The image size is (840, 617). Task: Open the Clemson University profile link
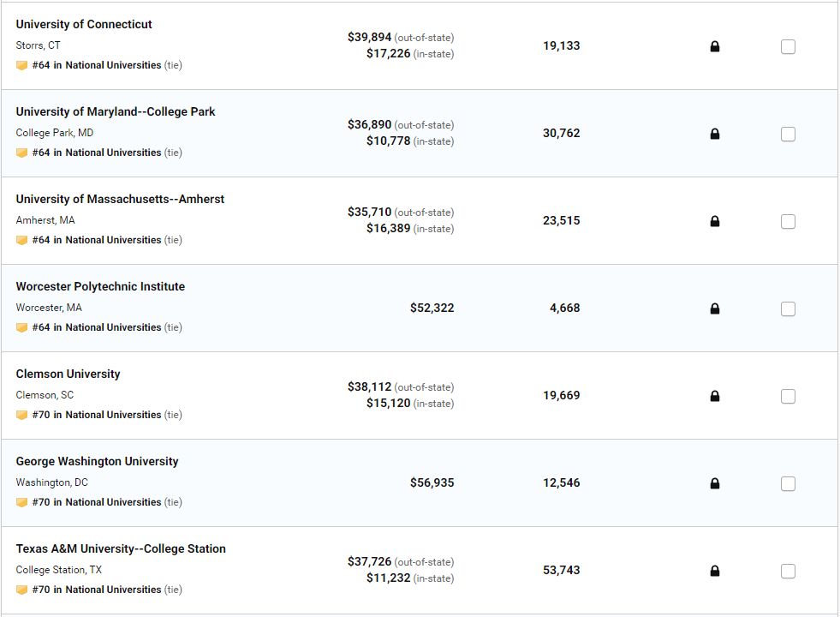(x=68, y=374)
